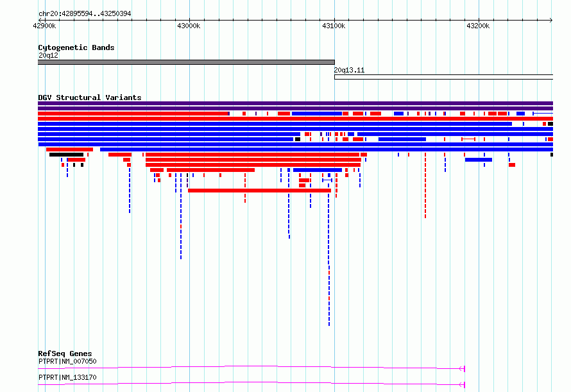Open the Cytogenetic Bands track title

pos(76,47)
